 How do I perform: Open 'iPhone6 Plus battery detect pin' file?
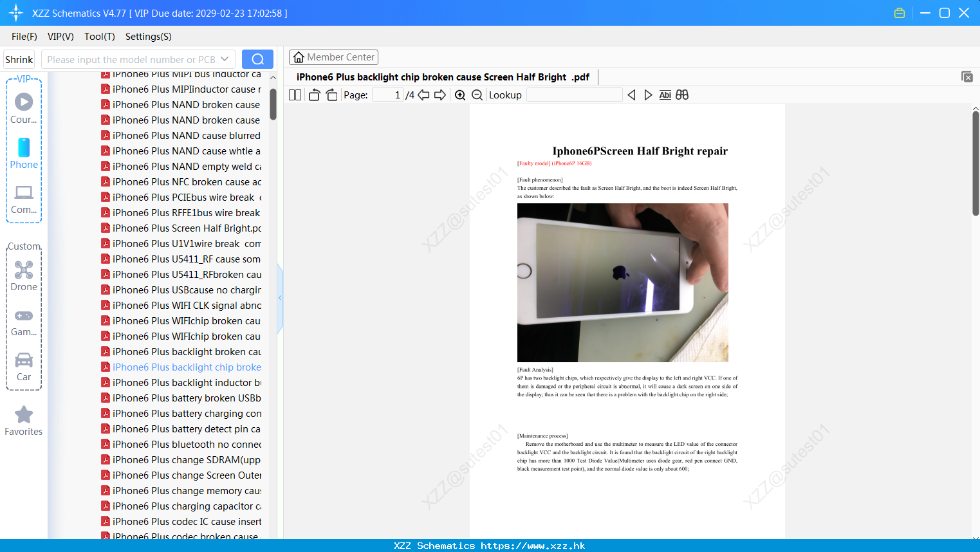tap(181, 429)
